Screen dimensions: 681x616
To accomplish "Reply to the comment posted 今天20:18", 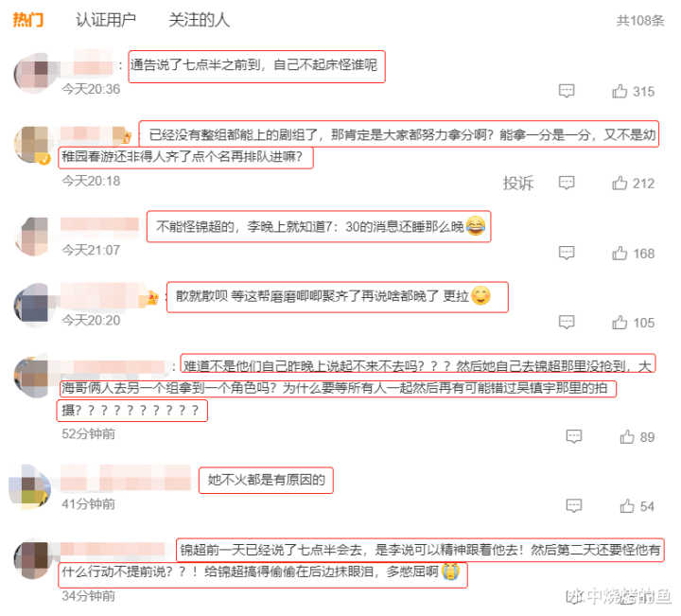I will point(567,184).
